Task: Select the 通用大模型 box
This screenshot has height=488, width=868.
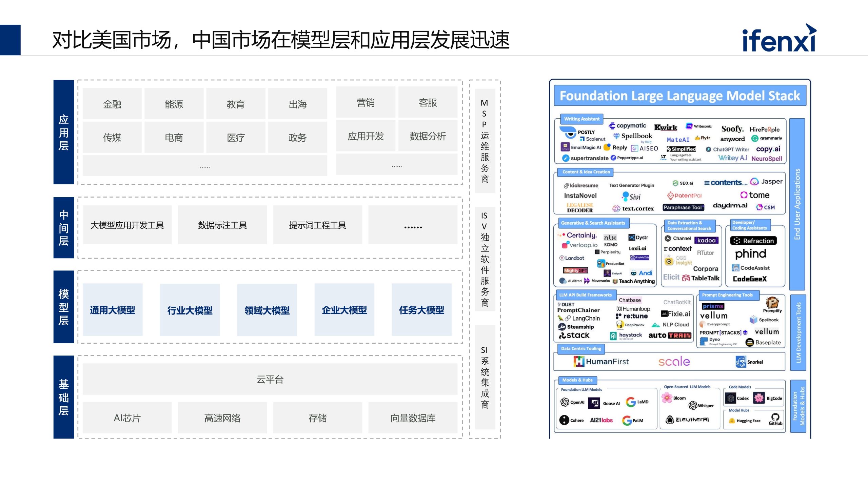Action: (112, 310)
